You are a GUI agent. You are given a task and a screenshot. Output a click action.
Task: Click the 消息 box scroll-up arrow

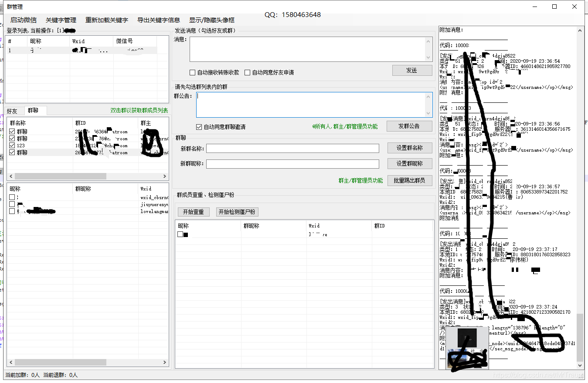point(428,41)
